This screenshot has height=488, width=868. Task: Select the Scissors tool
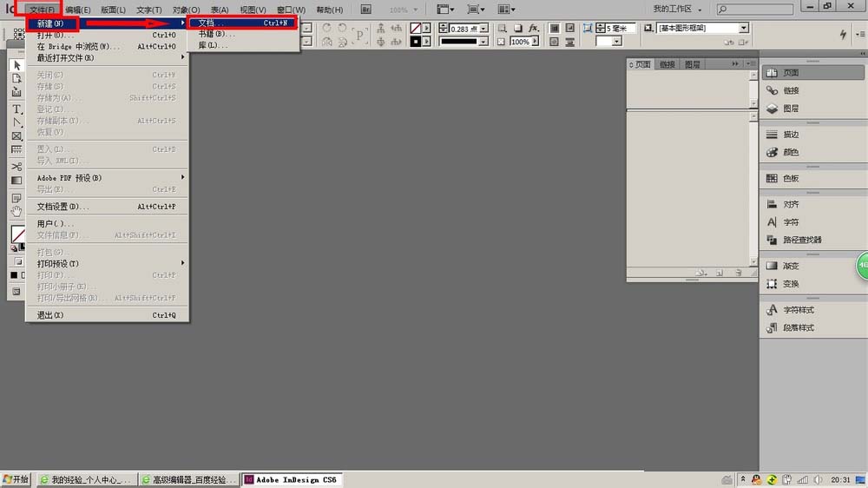coord(16,167)
